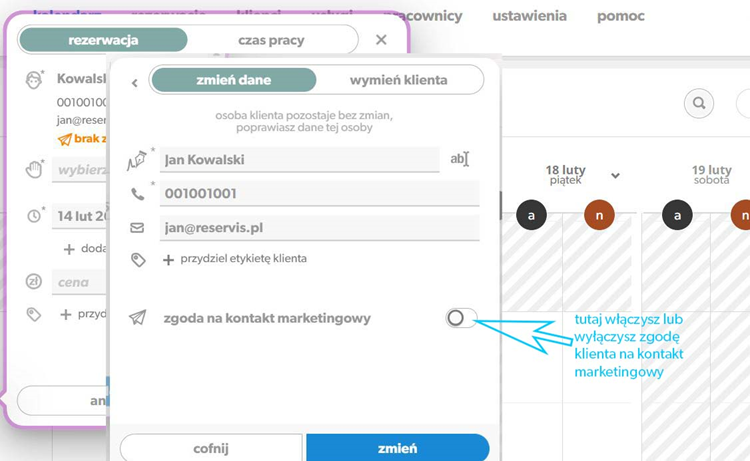Click the Jan Kowalski name field

(299, 160)
